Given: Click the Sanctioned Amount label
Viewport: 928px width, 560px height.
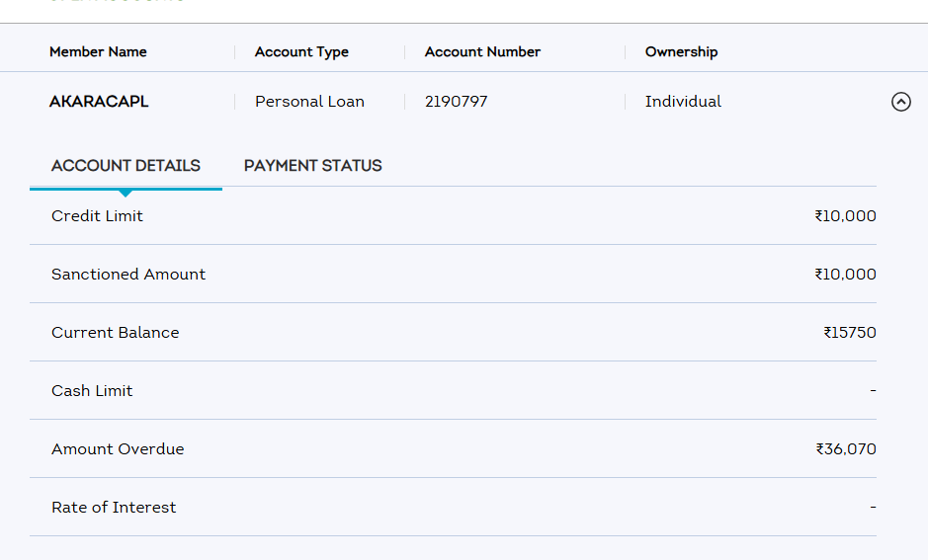Looking at the screenshot, I should click(x=128, y=274).
